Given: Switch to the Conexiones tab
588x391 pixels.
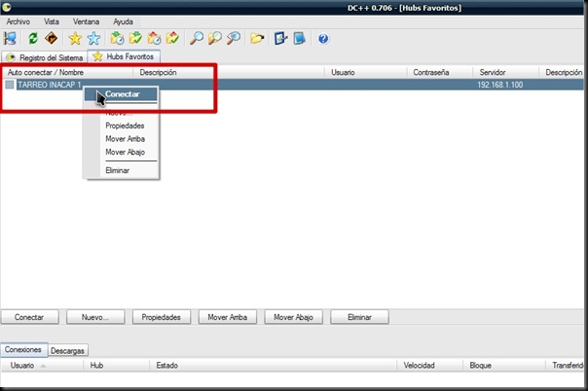Looking at the screenshot, I should click(x=23, y=349).
